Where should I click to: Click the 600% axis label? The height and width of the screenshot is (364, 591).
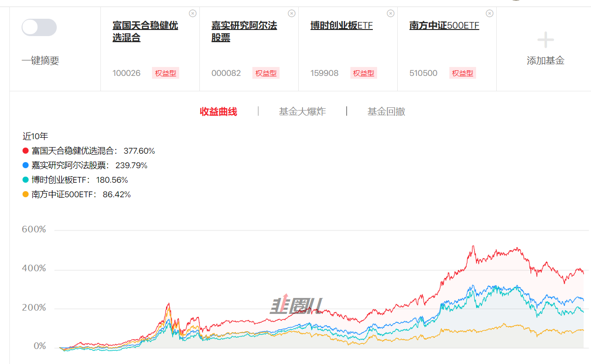click(x=34, y=230)
